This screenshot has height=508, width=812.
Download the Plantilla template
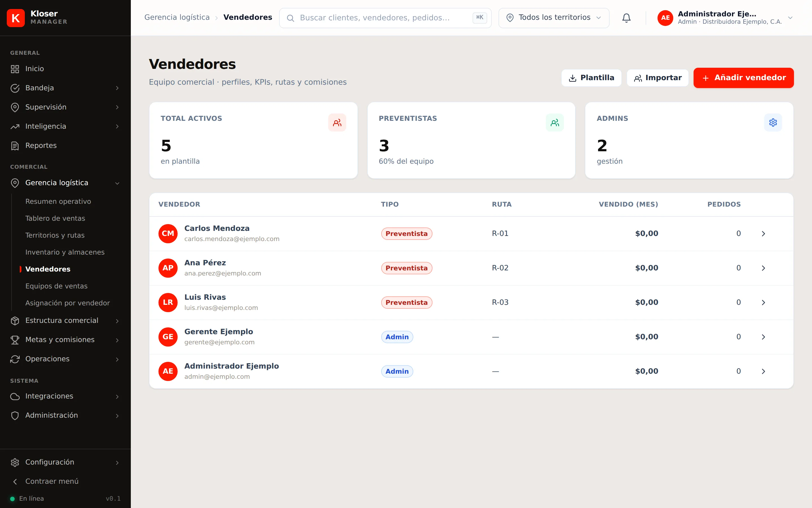coord(591,78)
